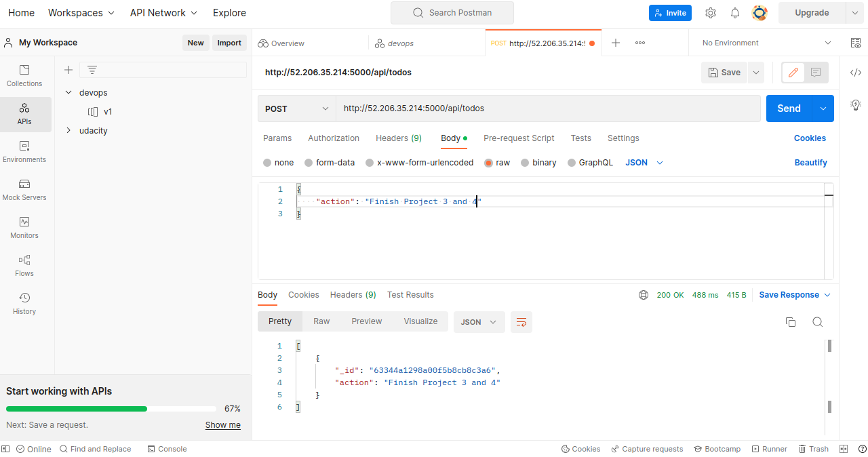The image size is (868, 457).
Task: Switch to edit mode pencil icon
Action: tap(793, 73)
